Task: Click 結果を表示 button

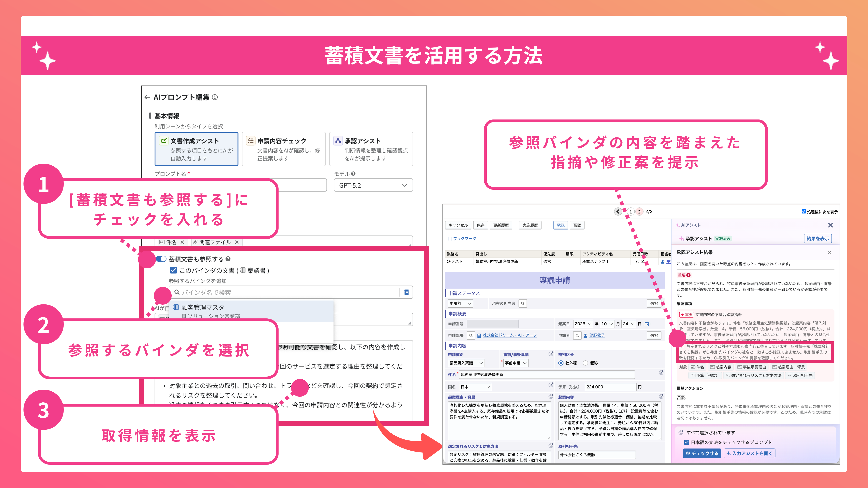Action: pyautogui.click(x=817, y=238)
